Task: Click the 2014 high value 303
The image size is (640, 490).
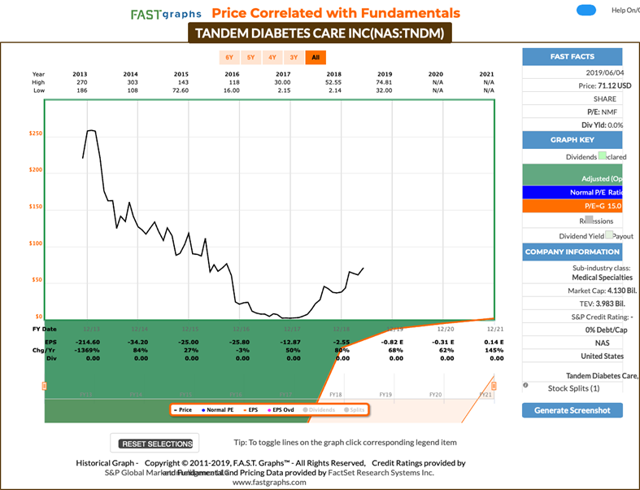Action: coord(132,82)
